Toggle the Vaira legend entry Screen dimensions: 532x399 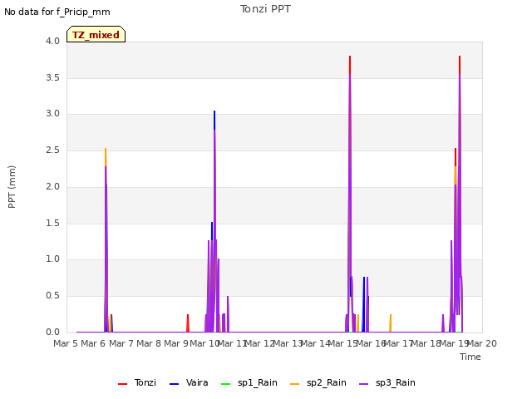(x=189, y=383)
